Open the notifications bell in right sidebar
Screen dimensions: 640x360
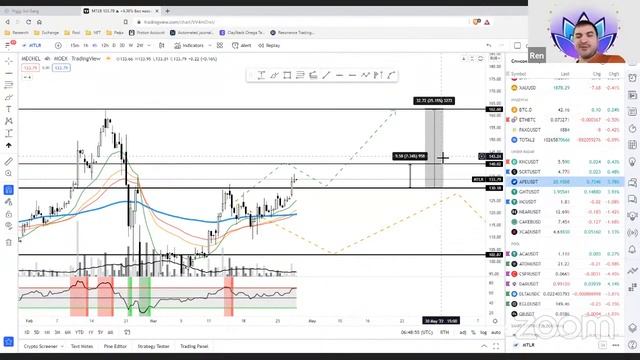click(x=632, y=249)
